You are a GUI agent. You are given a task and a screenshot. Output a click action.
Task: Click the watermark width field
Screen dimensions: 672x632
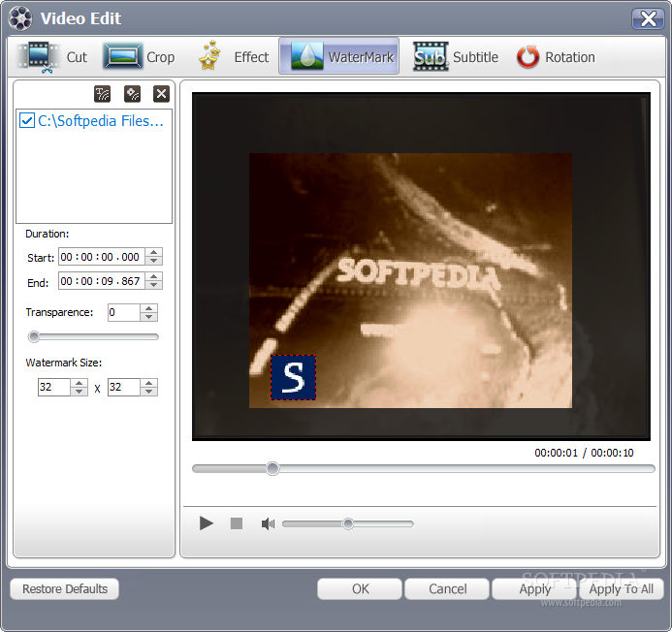pyautogui.click(x=53, y=387)
